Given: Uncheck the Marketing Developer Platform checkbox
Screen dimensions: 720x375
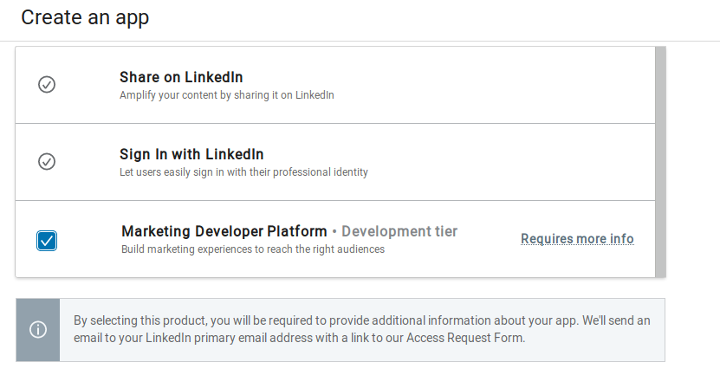Looking at the screenshot, I should point(46,241).
